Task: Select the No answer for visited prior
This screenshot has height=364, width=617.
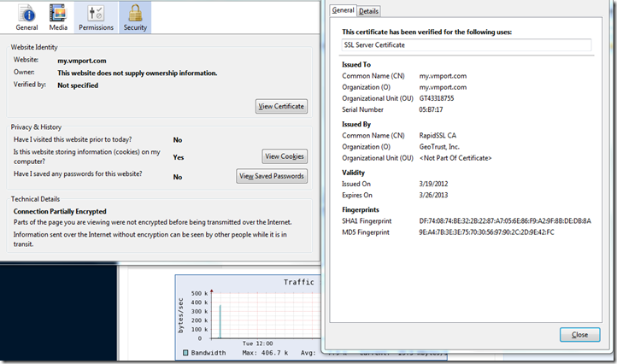Action: click(178, 140)
